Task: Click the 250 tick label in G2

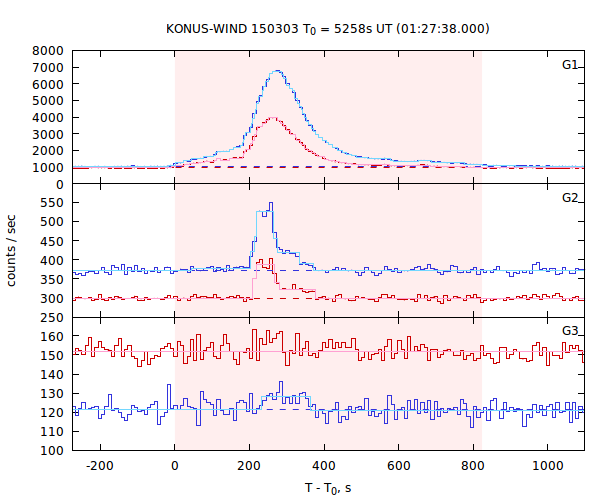Action: 52,318
